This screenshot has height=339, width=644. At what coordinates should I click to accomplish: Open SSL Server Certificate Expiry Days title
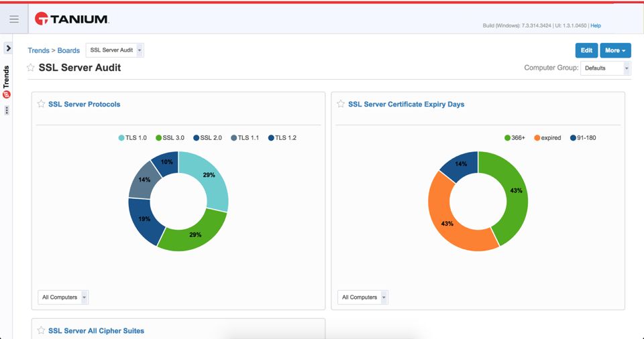coord(407,105)
